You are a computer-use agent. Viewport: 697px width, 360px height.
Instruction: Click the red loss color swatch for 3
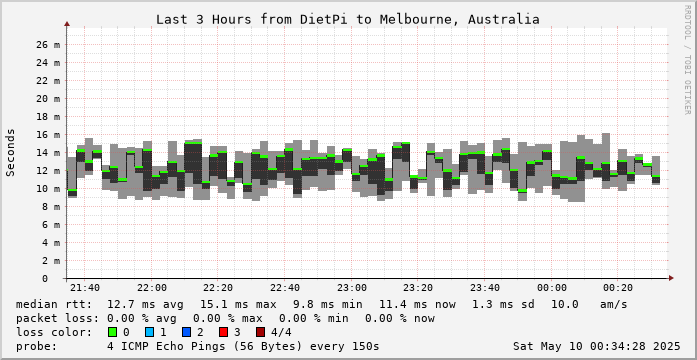[x=224, y=332]
